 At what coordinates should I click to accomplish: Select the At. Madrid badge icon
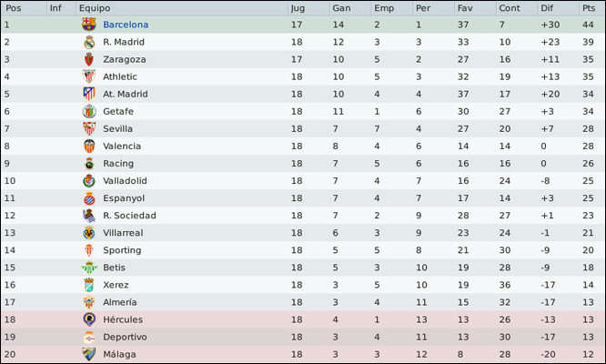[x=89, y=94]
